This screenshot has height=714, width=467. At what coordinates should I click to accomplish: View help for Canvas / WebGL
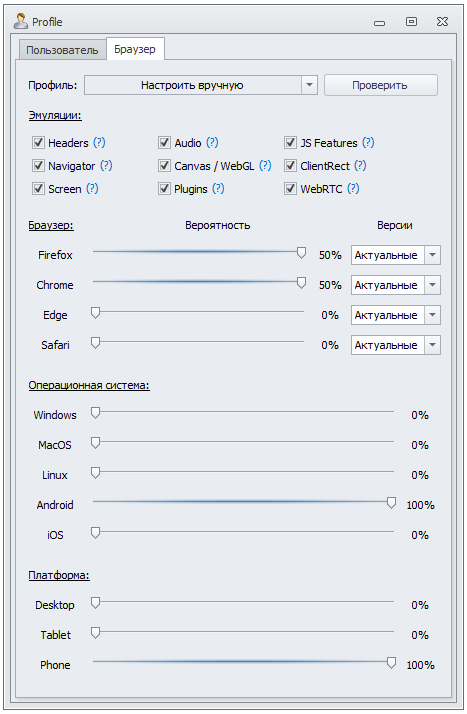[x=265, y=166]
